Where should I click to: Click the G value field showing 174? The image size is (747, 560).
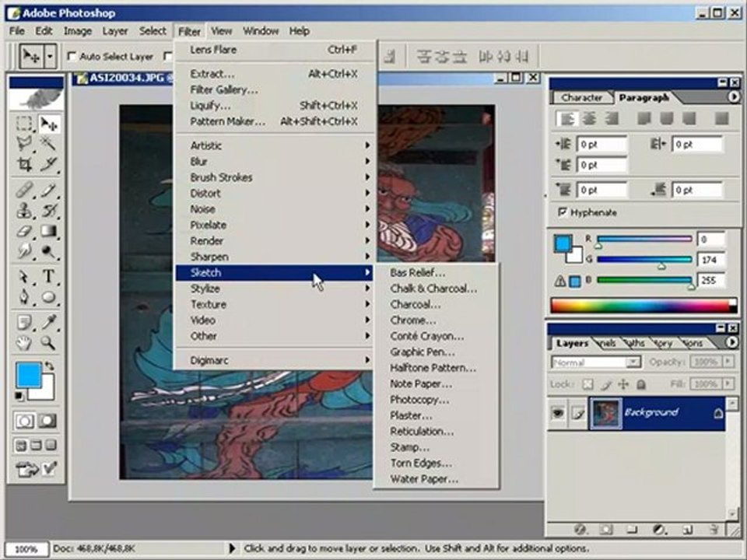click(710, 260)
